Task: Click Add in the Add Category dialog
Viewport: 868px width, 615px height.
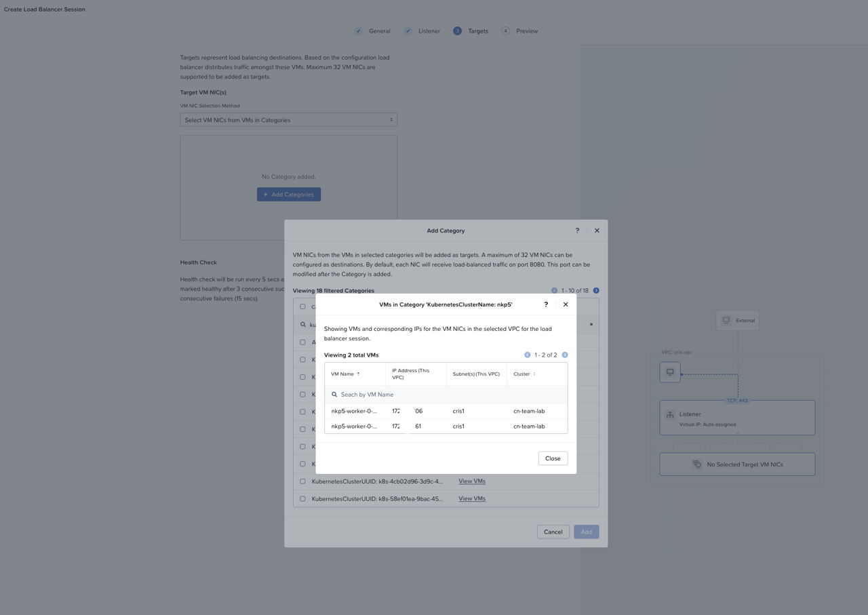Action: [587, 532]
